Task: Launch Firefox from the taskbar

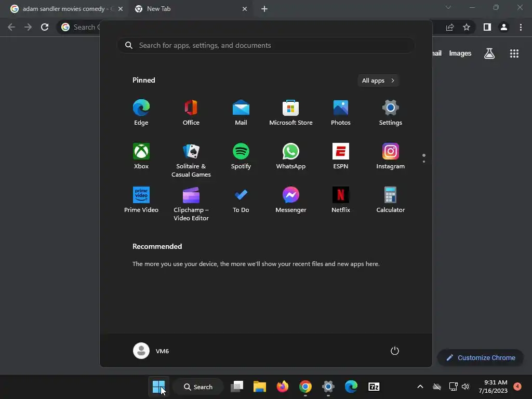Action: click(282, 387)
